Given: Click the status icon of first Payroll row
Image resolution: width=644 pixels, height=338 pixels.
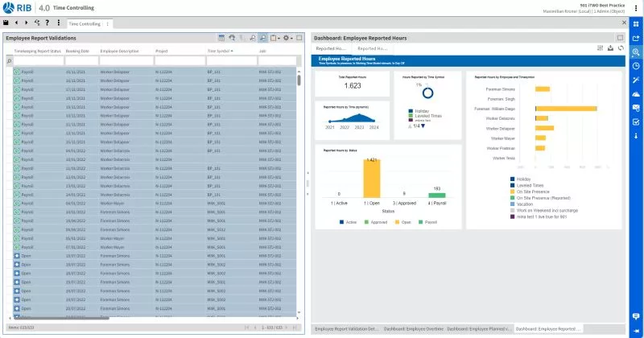Looking at the screenshot, I should point(17,72).
